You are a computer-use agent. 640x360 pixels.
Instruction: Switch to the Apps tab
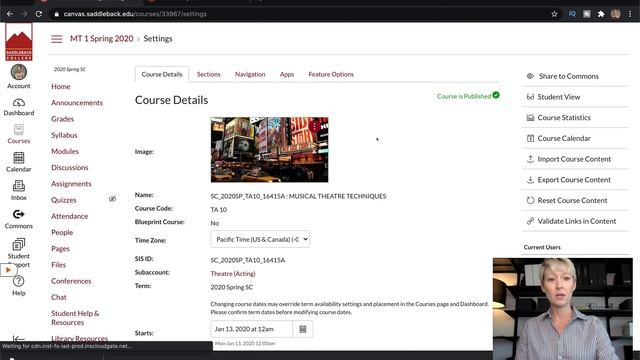tap(287, 74)
